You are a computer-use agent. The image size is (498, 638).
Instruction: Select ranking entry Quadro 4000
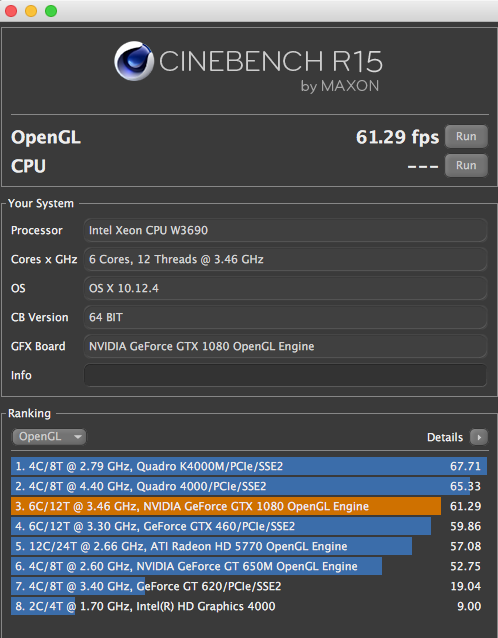tap(249, 486)
